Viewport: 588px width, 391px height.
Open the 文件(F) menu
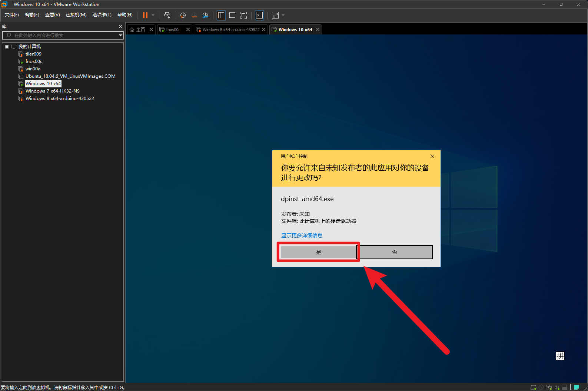click(12, 15)
